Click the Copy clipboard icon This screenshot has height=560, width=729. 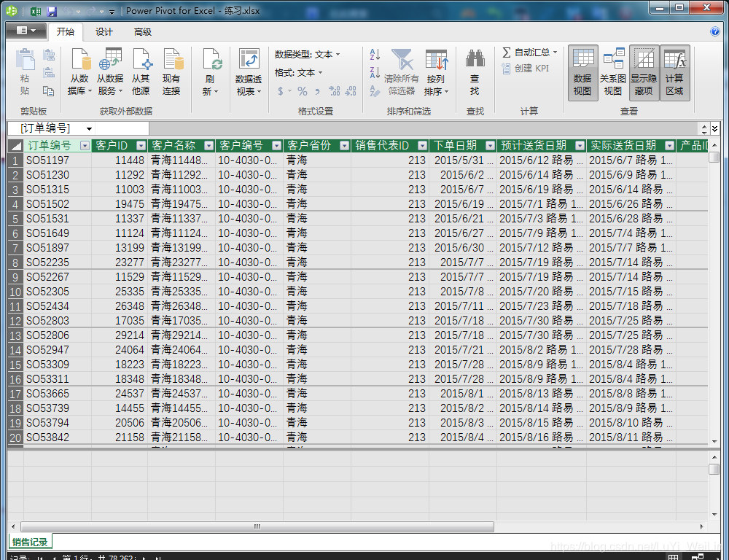coord(48,91)
